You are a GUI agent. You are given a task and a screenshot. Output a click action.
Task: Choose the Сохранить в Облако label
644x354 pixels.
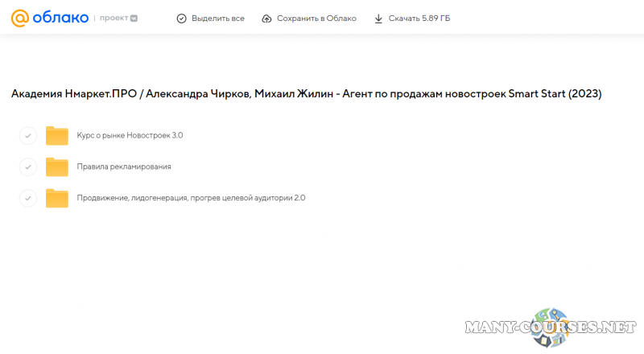point(316,18)
